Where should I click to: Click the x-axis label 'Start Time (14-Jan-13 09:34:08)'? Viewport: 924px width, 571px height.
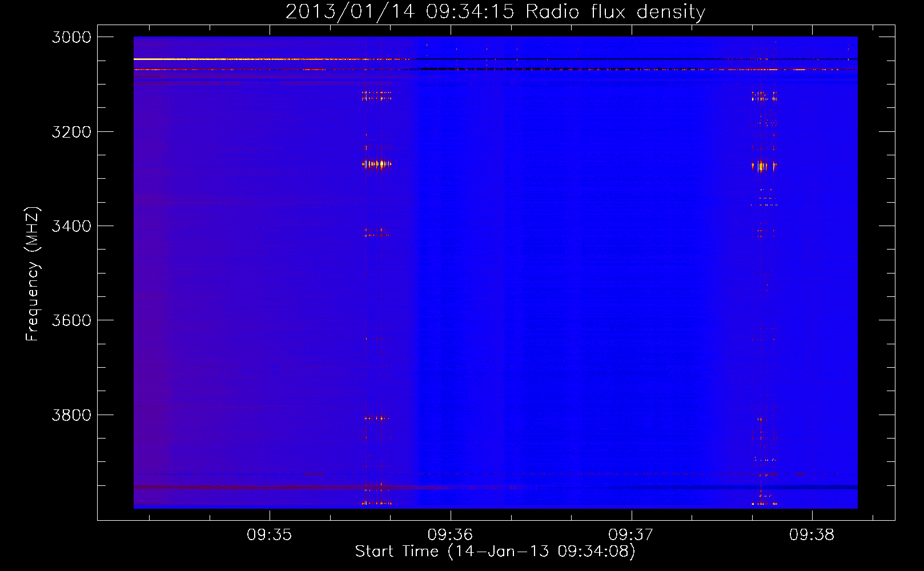click(x=495, y=551)
